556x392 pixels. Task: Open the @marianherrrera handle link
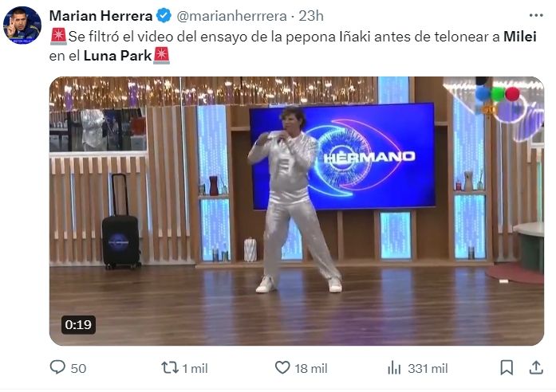231,16
